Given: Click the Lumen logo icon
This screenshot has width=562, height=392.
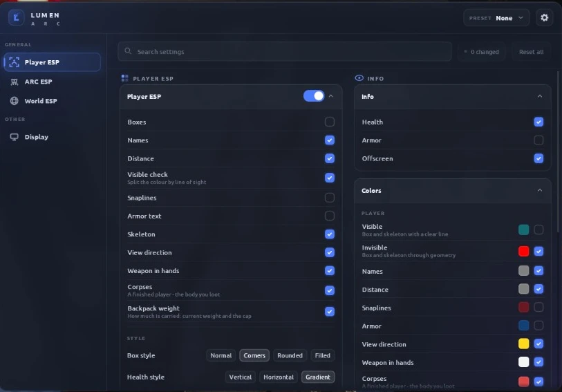Looking at the screenshot, I should (x=16, y=17).
